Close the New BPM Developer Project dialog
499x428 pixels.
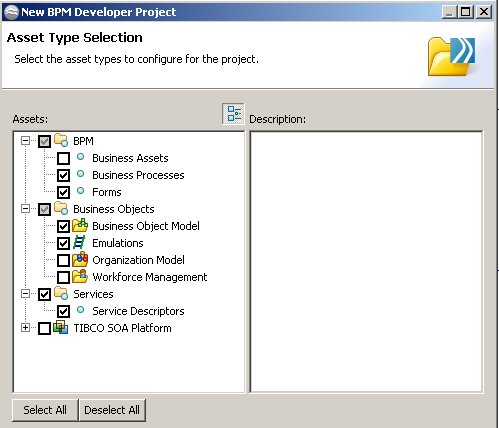pos(483,12)
